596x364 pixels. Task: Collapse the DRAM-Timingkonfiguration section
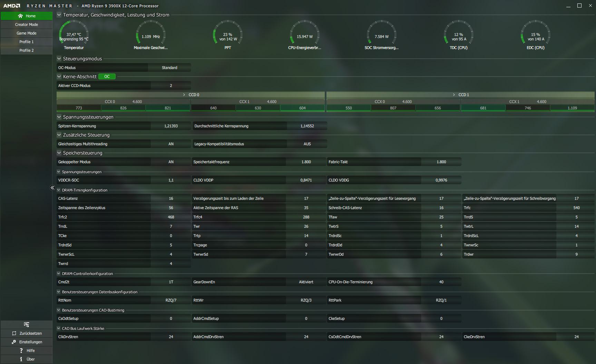tap(59, 190)
